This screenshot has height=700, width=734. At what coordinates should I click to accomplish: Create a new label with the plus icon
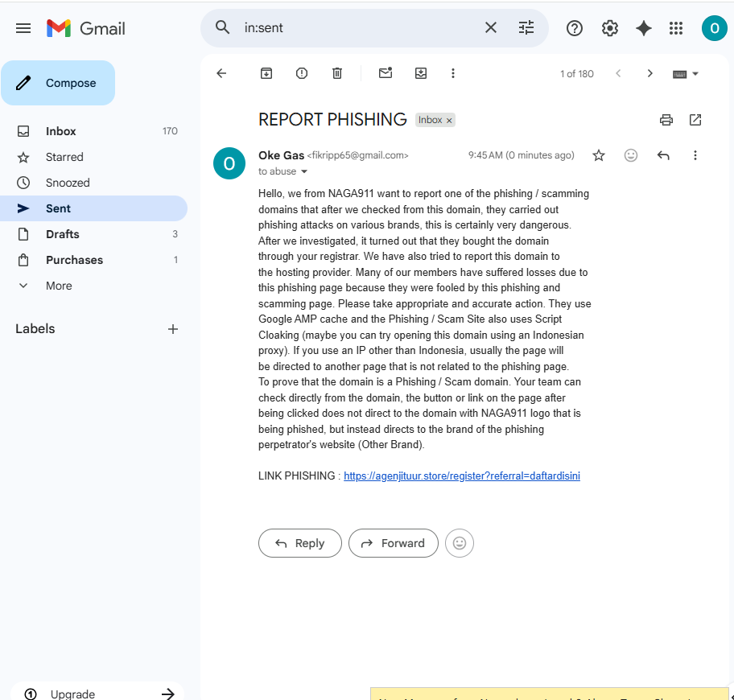[x=173, y=329]
